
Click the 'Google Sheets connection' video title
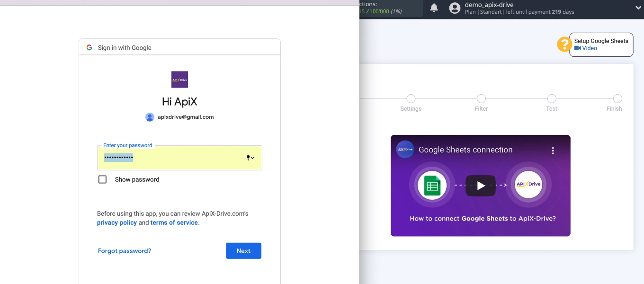coord(465,150)
